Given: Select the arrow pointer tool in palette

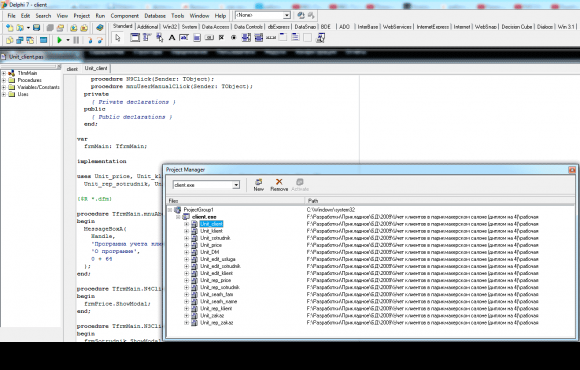Looking at the screenshot, I should click(118, 38).
